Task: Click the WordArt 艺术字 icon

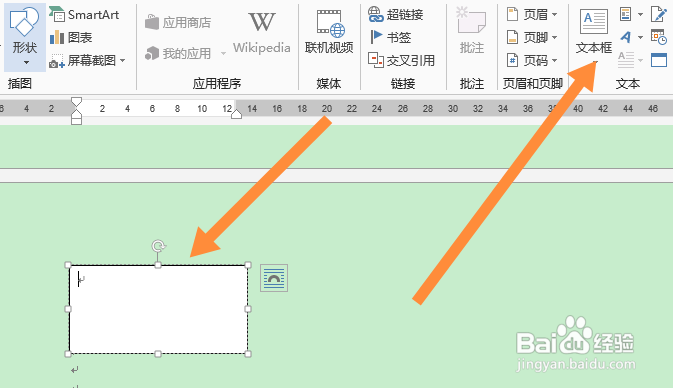Action: pyautogui.click(x=626, y=37)
